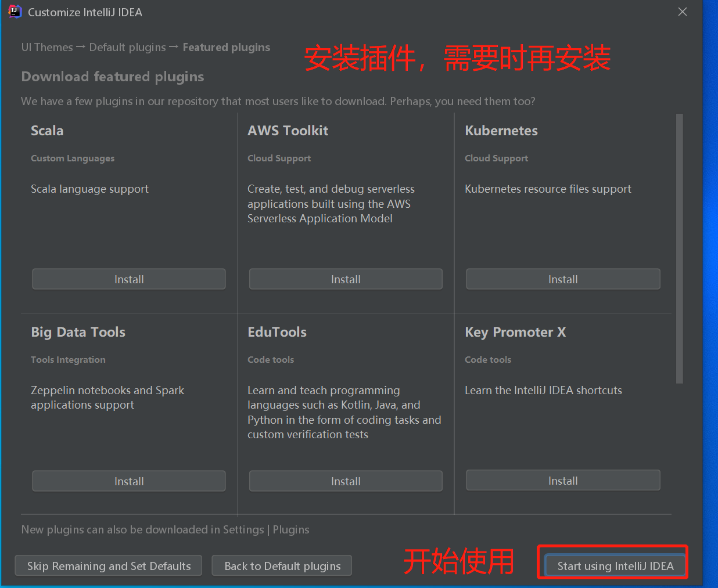Screen dimensions: 718x588
Task: Click the EduTools plugin title
Action: coord(277,332)
